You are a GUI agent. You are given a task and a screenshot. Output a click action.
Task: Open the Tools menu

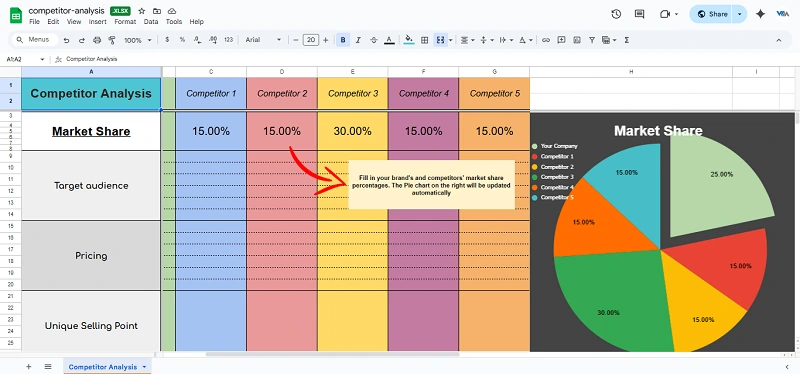point(173,22)
